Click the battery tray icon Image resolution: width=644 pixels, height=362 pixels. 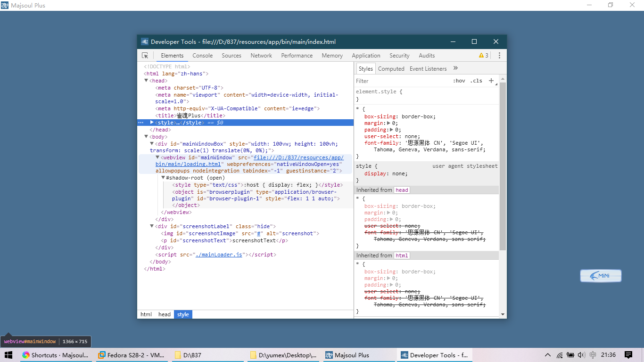click(x=570, y=355)
